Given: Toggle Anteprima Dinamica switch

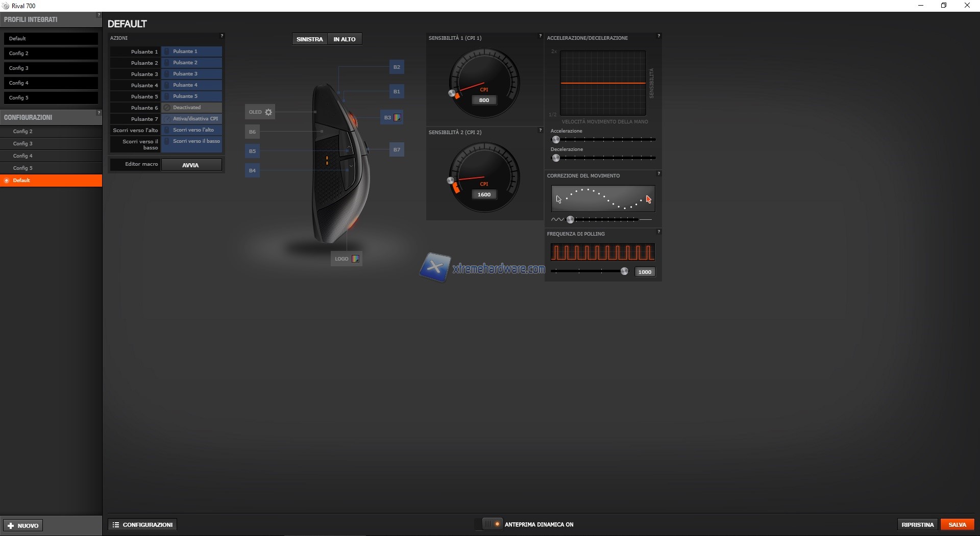Looking at the screenshot, I should point(493,524).
